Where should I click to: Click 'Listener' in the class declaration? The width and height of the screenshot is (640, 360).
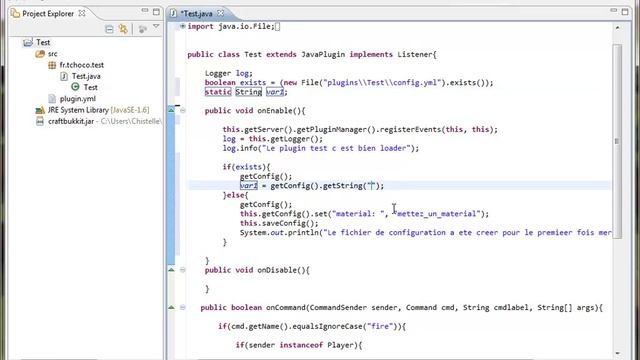(x=415, y=54)
